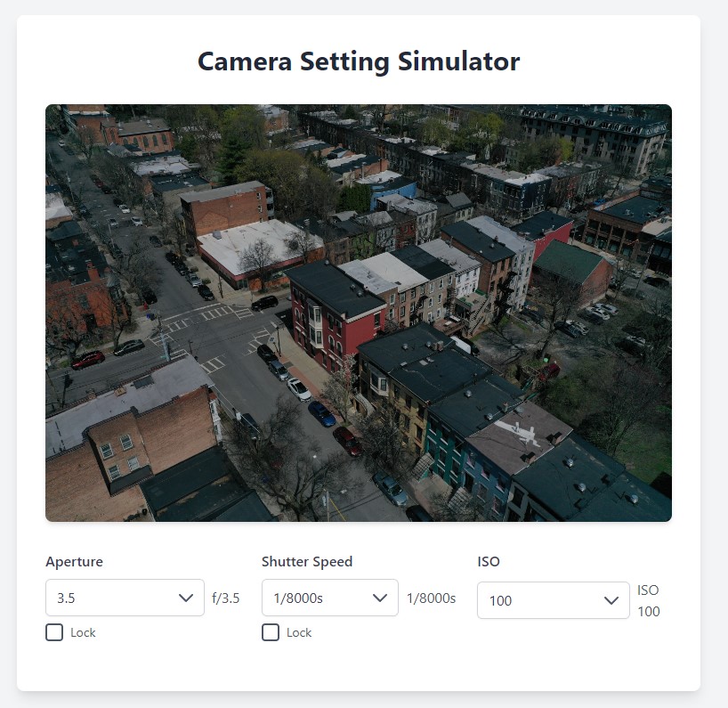Click the Lock label next to the Shutter Speed checkbox
The image size is (728, 708).
pyautogui.click(x=301, y=632)
